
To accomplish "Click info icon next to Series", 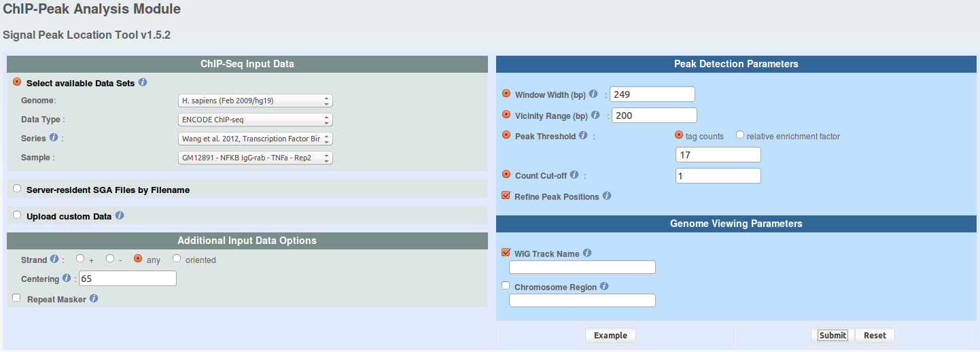I will click(x=53, y=138).
